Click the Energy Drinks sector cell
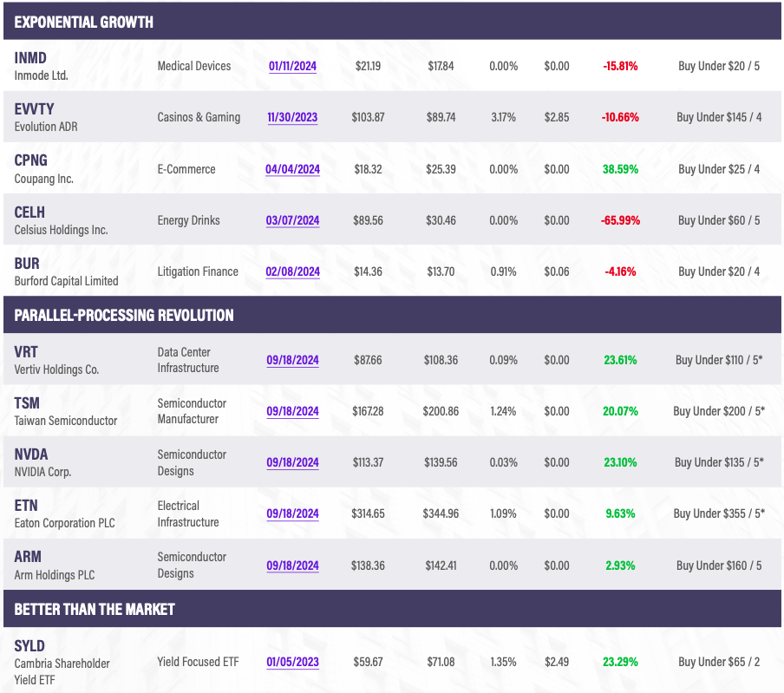The height and width of the screenshot is (693, 784). (x=188, y=220)
